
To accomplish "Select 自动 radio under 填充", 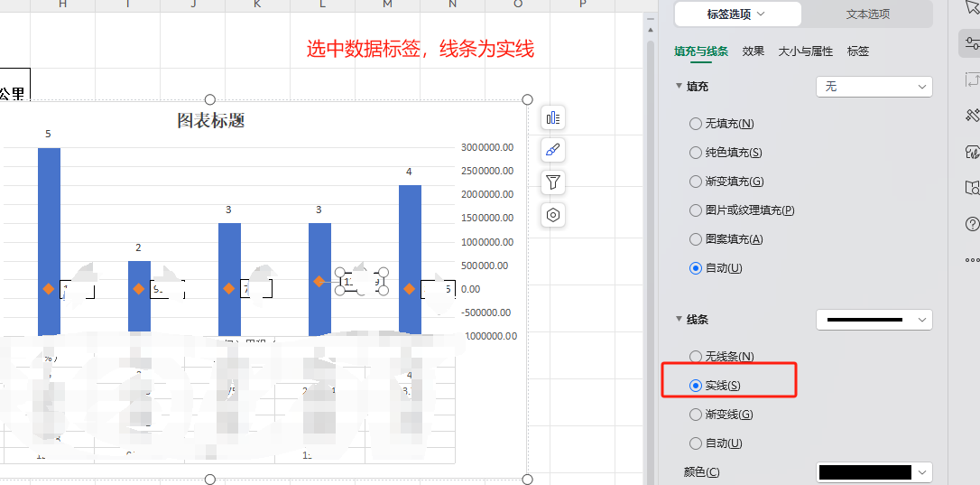I will click(x=695, y=268).
